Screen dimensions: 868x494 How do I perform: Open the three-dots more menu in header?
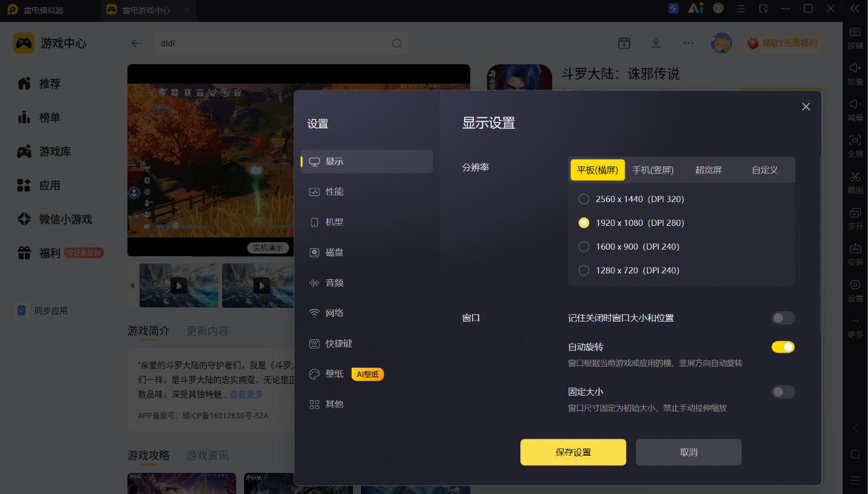click(689, 43)
